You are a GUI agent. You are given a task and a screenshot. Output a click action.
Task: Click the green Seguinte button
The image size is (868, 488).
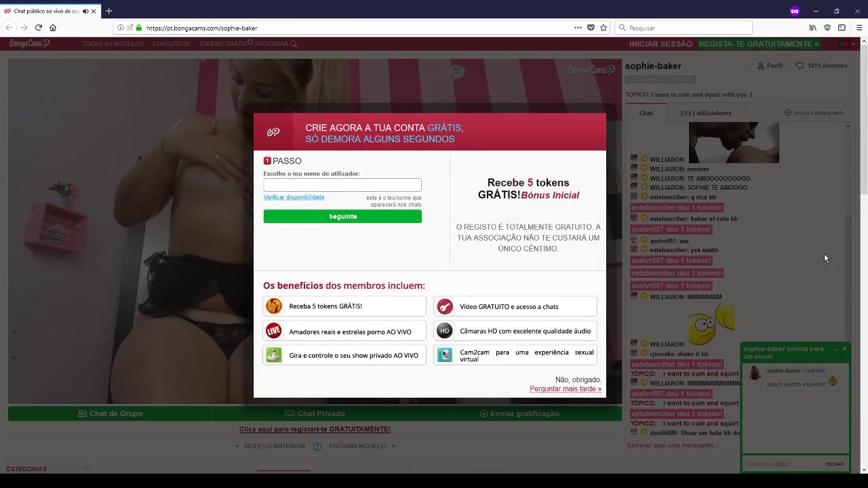point(342,216)
